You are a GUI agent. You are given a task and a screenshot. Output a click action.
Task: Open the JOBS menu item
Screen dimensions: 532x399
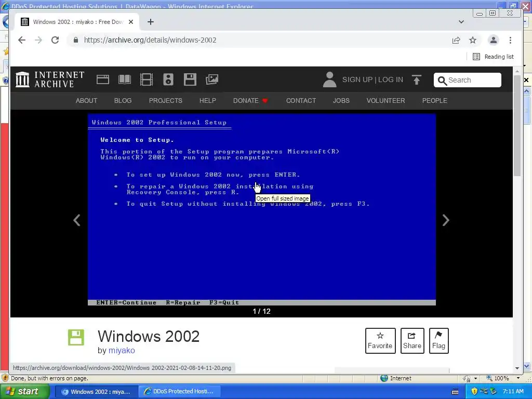point(341,100)
